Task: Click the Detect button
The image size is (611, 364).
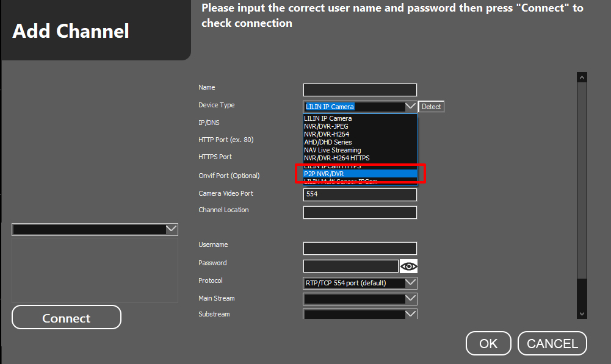Action: tap(431, 107)
